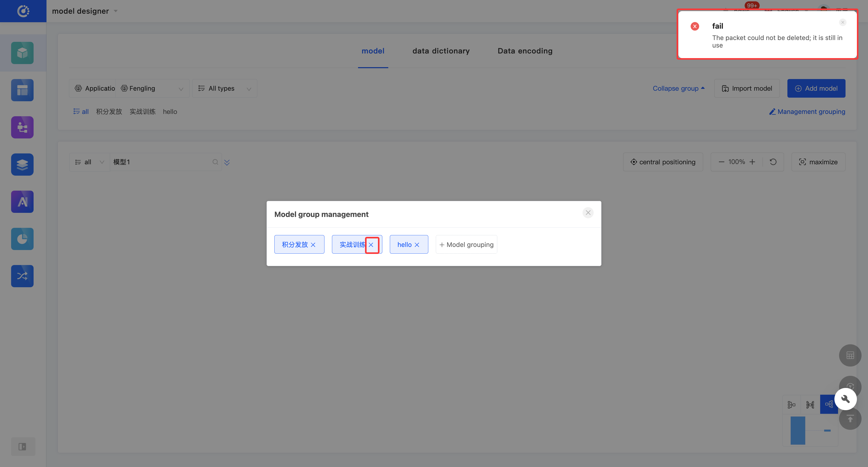Reset zoom with the circular arrow icon
The image size is (868, 467).
[773, 162]
